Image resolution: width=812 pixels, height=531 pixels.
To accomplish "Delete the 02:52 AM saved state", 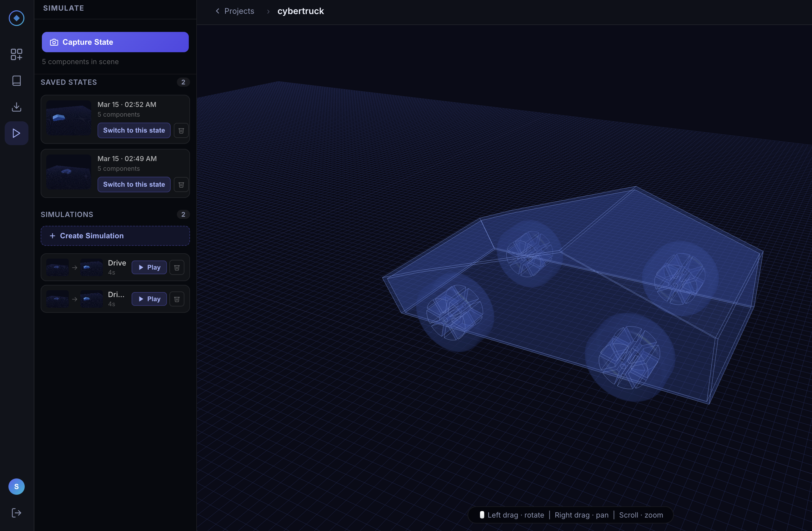I will coord(181,131).
